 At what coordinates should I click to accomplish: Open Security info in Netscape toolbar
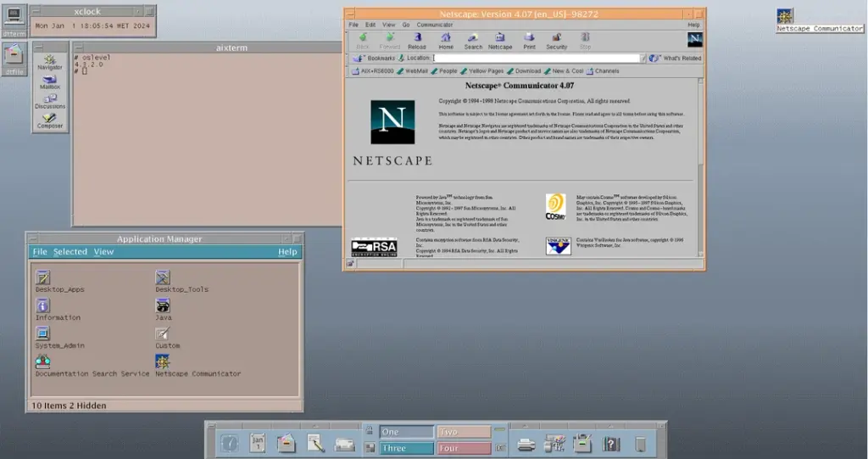tap(557, 41)
